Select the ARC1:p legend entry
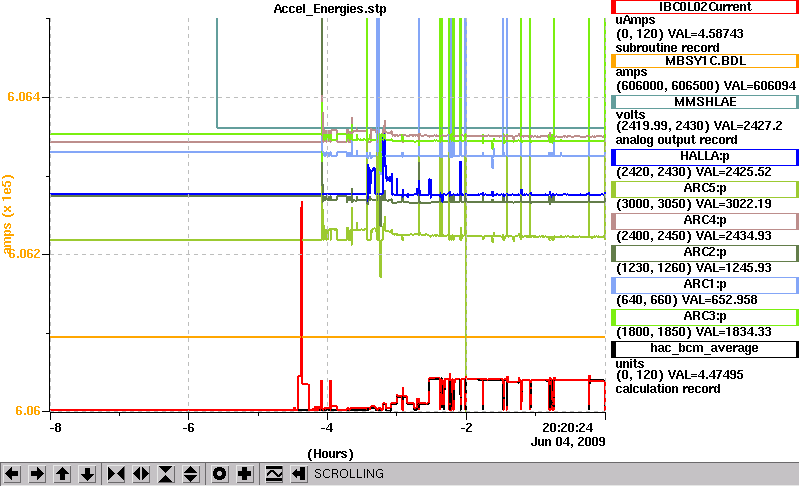 click(705, 285)
